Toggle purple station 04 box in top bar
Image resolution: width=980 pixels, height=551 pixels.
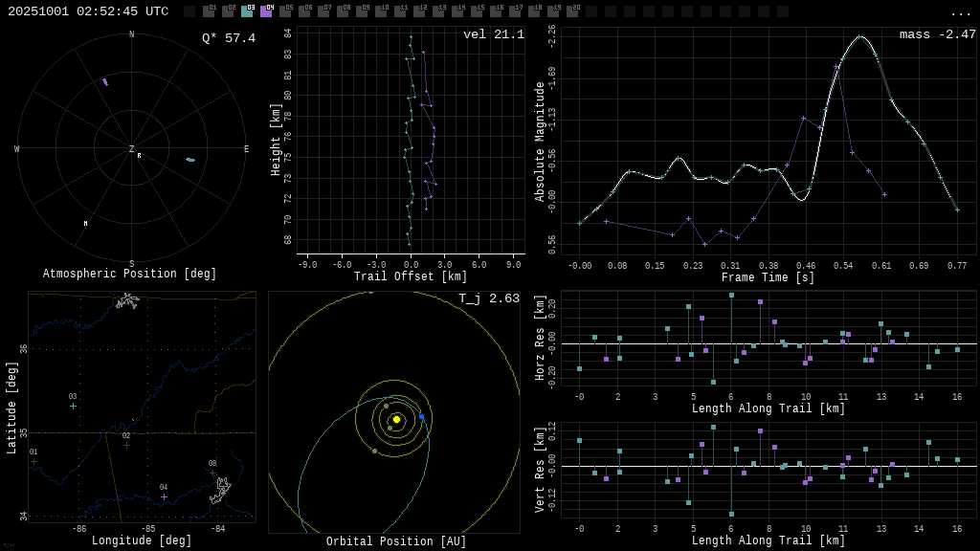(266, 11)
